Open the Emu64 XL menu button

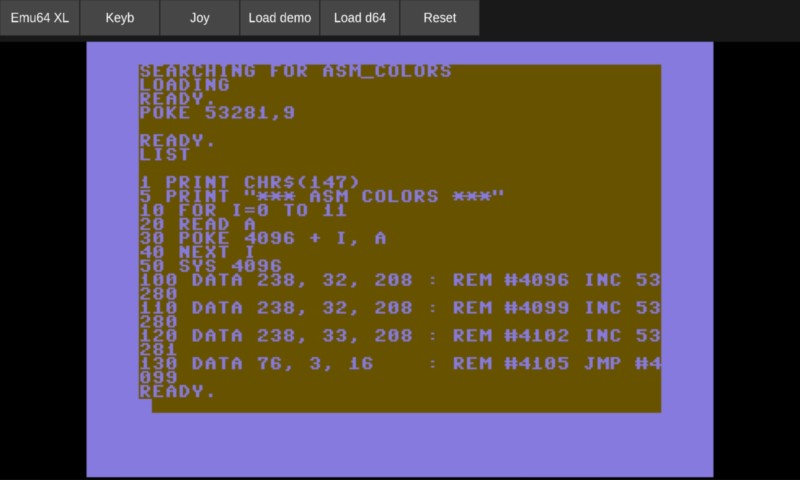click(40, 18)
